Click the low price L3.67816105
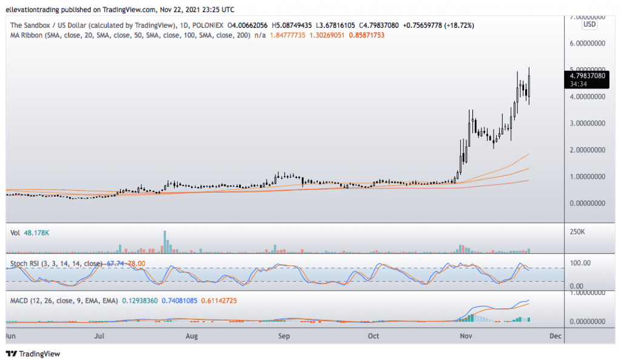 335,25
